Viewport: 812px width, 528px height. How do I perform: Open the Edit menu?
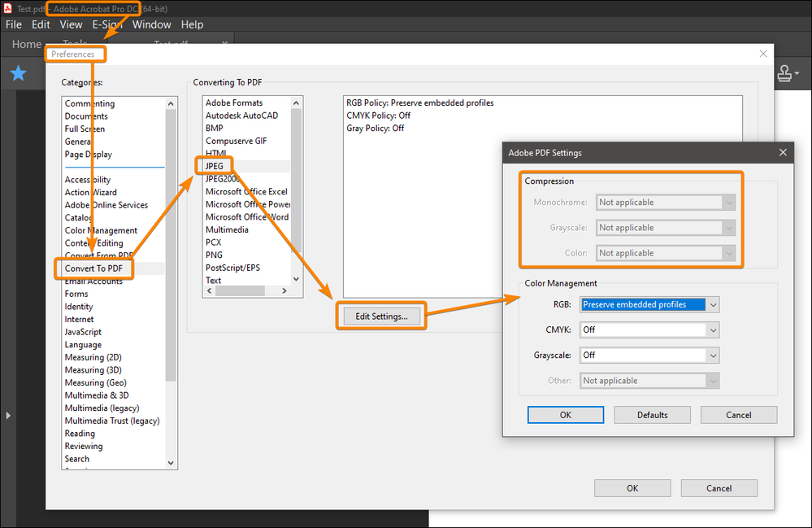click(x=41, y=24)
